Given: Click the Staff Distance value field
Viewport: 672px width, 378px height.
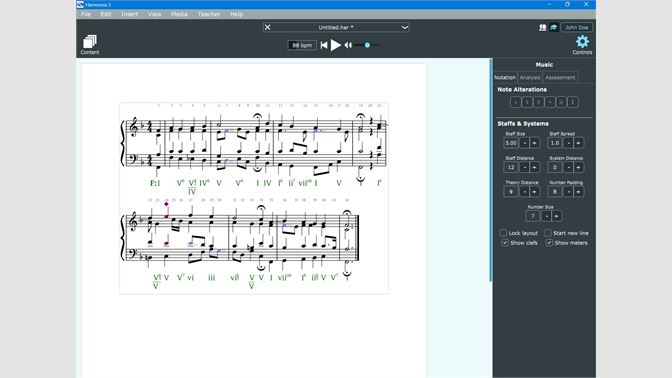Looking at the screenshot, I should click(511, 168).
